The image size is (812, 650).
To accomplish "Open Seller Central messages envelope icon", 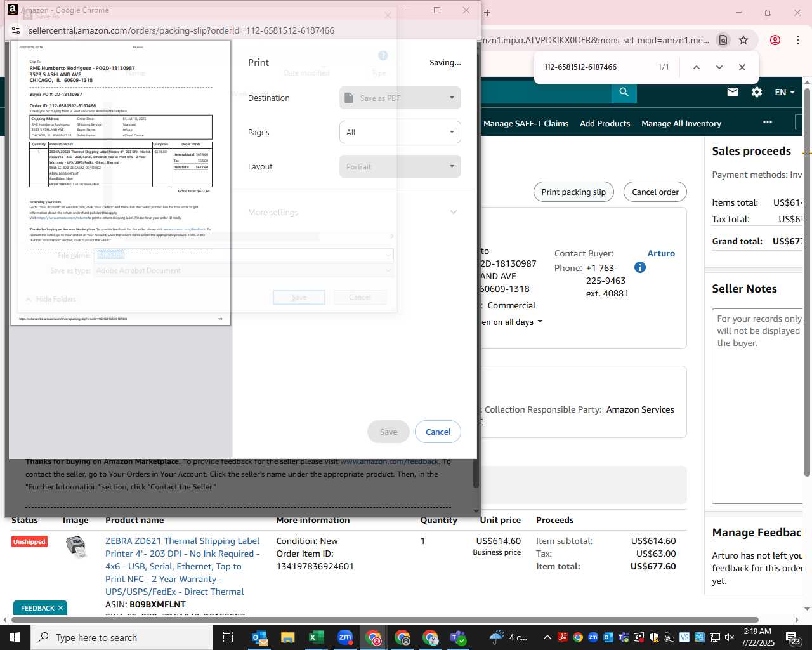I will tap(733, 92).
